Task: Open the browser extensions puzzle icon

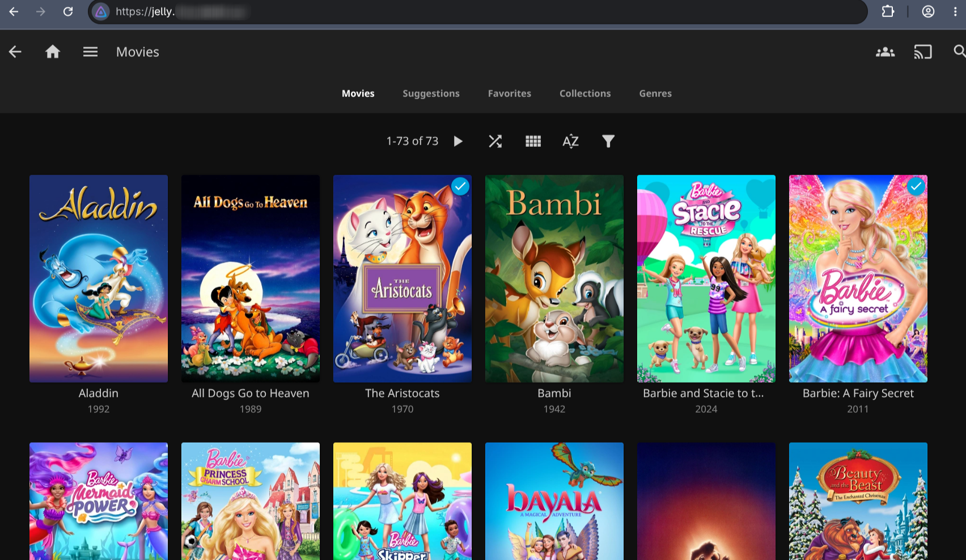Action: click(888, 11)
